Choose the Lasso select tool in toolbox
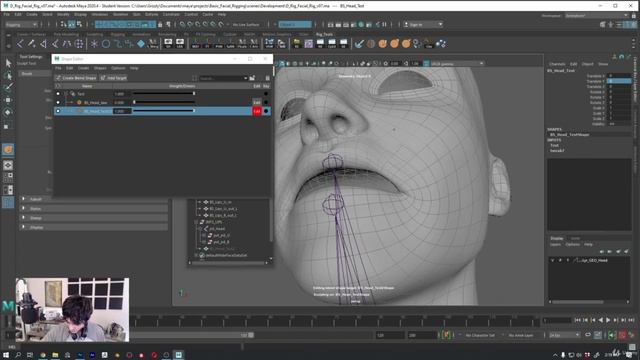The height and width of the screenshot is (360, 640). pos(8,75)
